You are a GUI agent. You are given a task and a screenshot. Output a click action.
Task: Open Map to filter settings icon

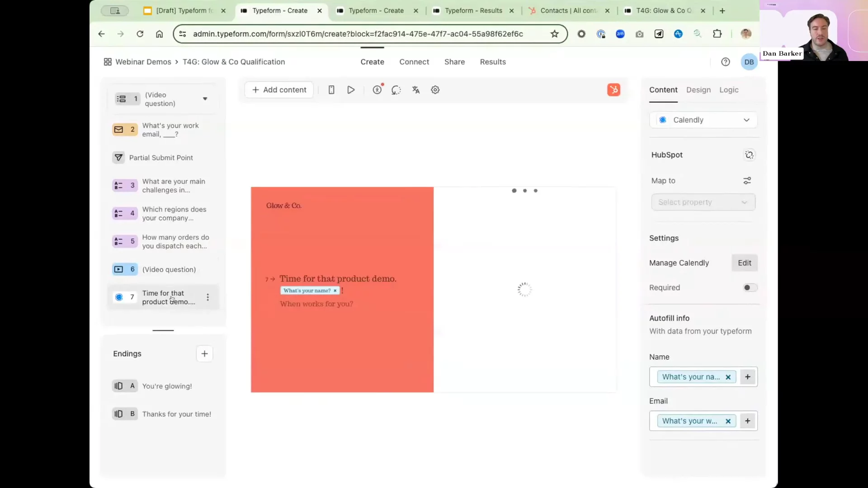[747, 181]
